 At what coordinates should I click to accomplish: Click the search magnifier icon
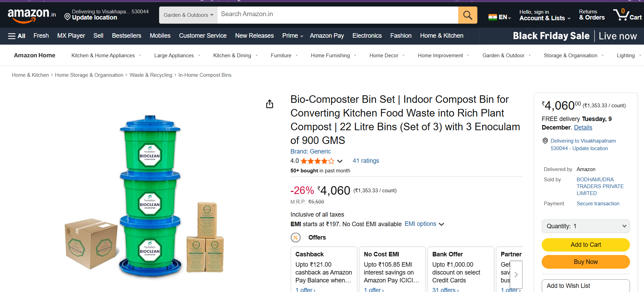pos(467,15)
